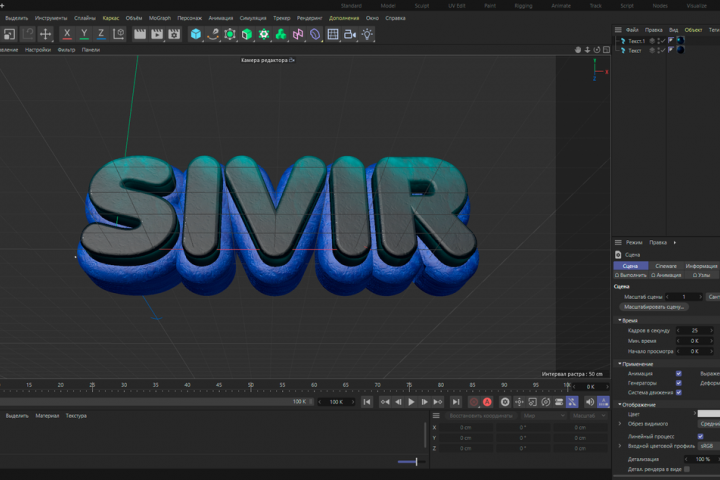Viewport: 720px width, 480px height.
Task: Add a light object
Action: pos(367,34)
